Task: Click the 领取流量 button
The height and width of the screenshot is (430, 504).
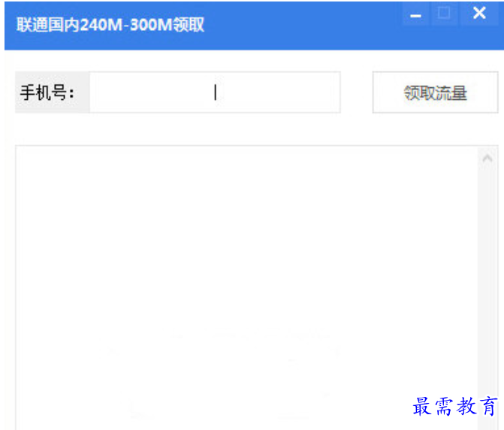Action: [x=435, y=92]
